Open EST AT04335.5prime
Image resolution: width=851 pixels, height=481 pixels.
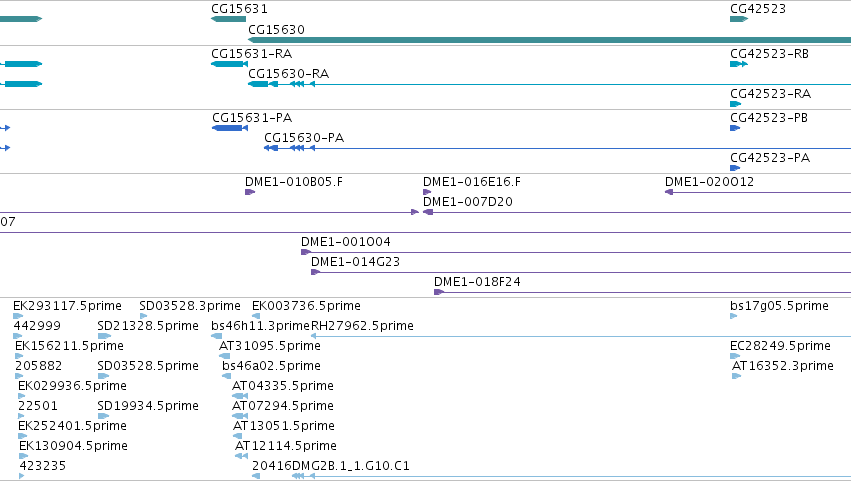click(x=283, y=386)
